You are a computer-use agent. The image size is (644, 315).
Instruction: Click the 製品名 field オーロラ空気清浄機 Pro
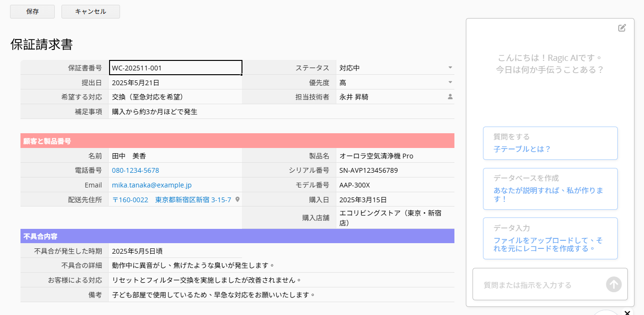click(x=394, y=156)
